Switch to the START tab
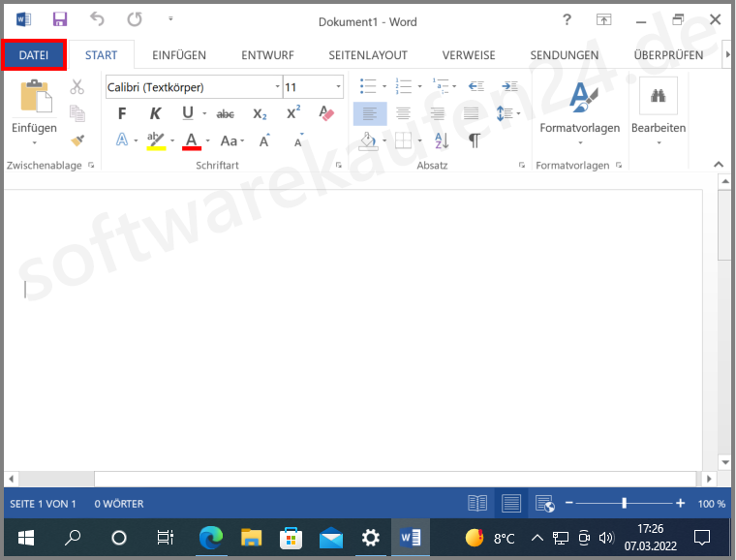 point(101,55)
